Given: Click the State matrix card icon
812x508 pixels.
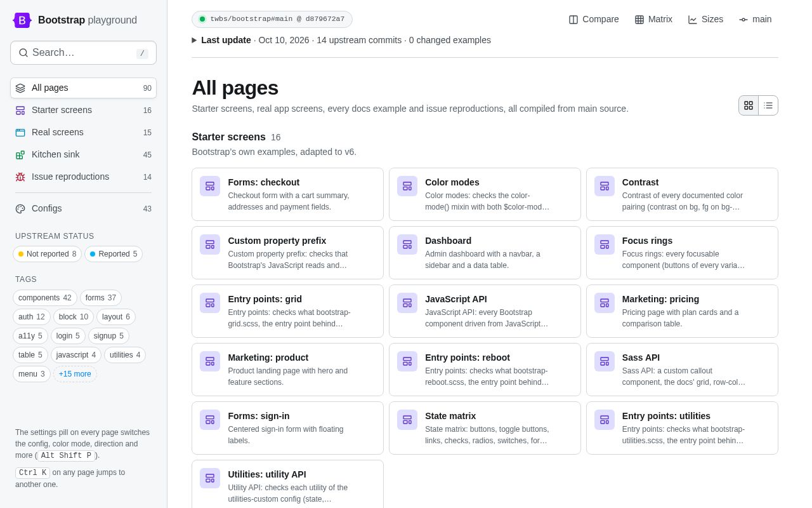Looking at the screenshot, I should coord(407,420).
